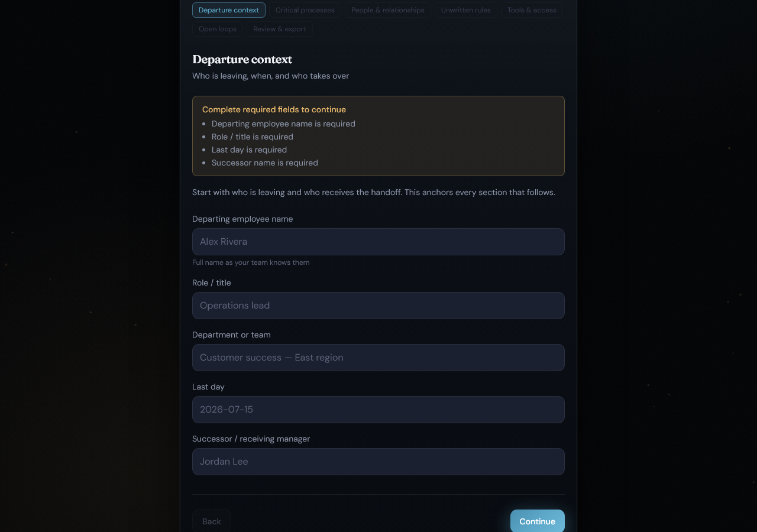
Task: Click the 'Last day is required' error
Action: [250, 150]
